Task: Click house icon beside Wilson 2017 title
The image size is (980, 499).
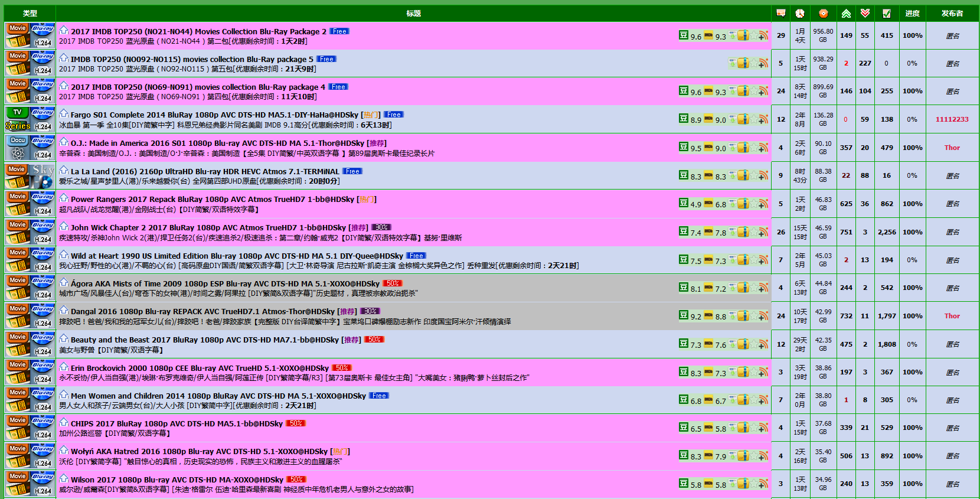Action: pos(64,478)
